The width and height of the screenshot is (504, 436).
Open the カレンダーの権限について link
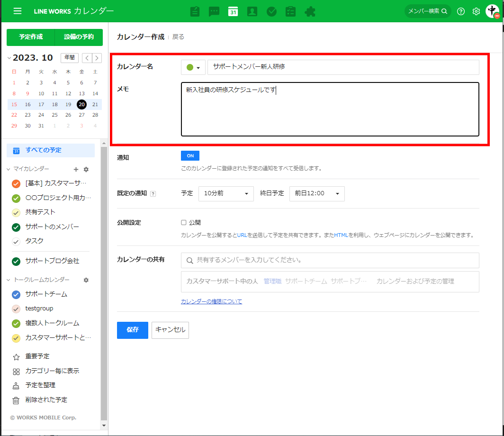pos(211,301)
